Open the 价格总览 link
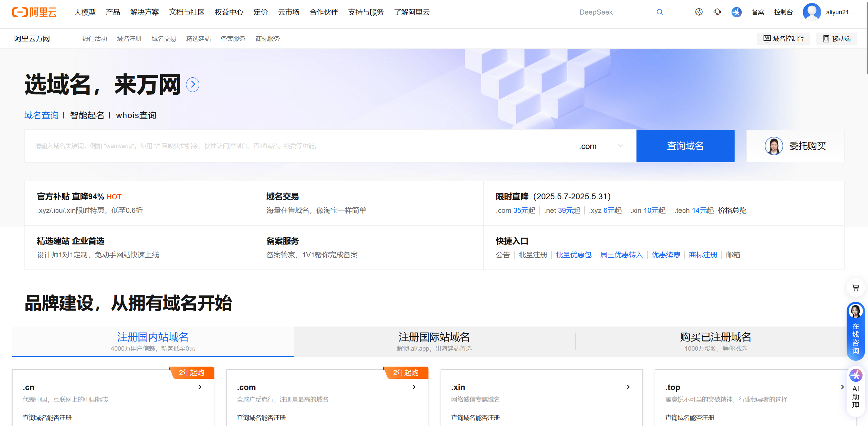This screenshot has height=426, width=868. click(732, 210)
